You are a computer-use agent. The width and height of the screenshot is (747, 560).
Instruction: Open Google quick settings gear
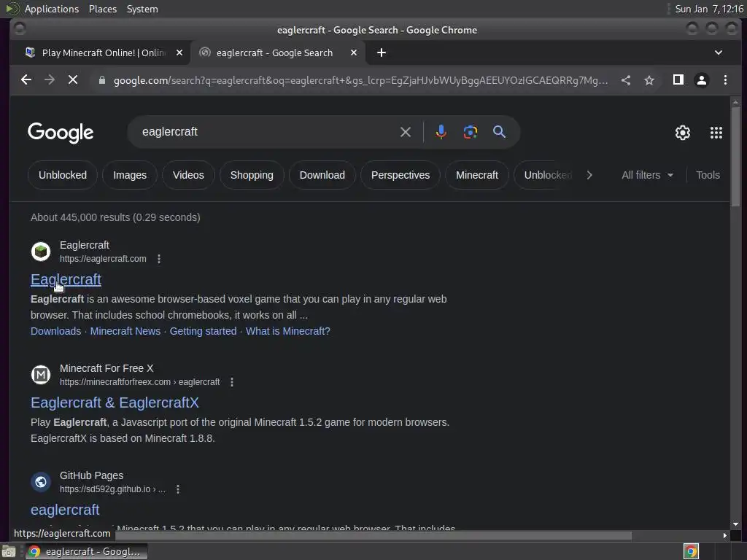[x=683, y=133]
